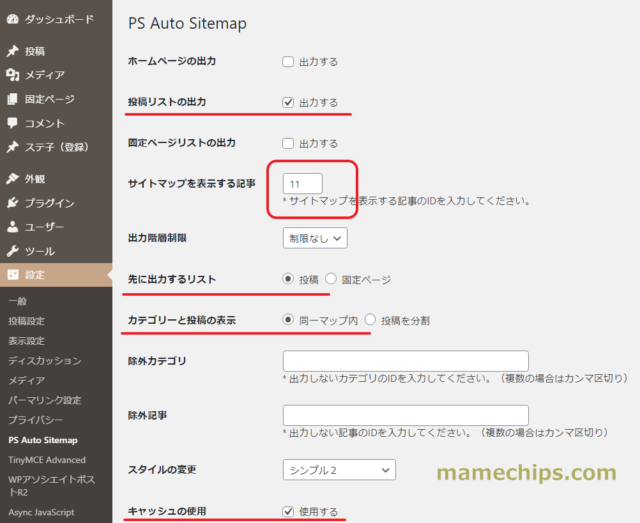The height and width of the screenshot is (523, 640).
Task: Select 投稿を分割 radio button
Action: (x=370, y=320)
